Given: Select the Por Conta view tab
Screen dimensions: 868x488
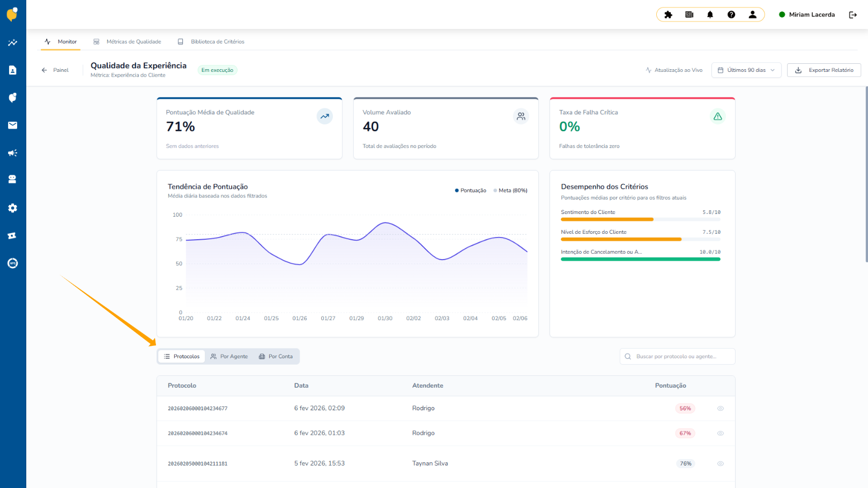Looking at the screenshot, I should [x=276, y=357].
